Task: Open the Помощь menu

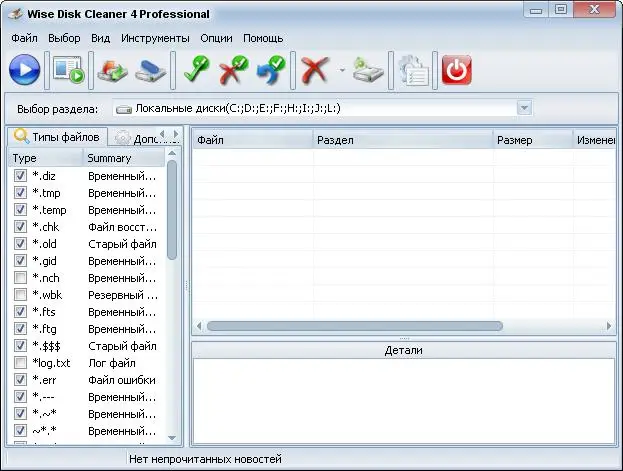Action: 263,38
